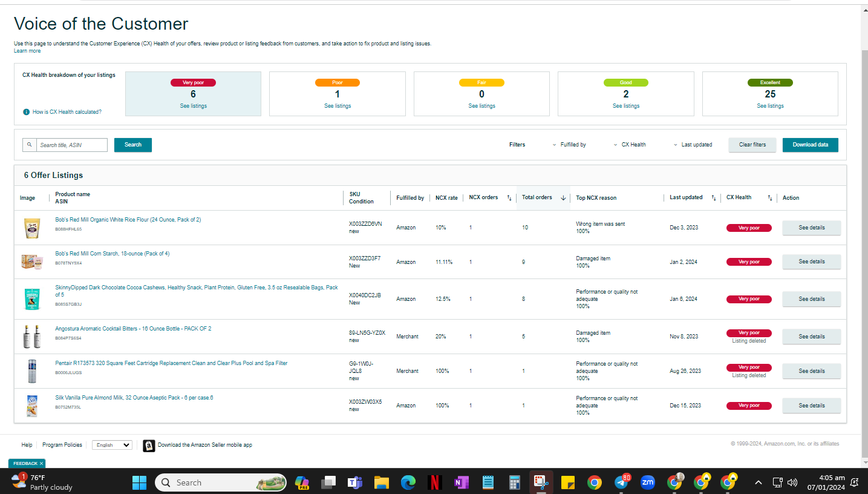Click the FEEDBACK tab
Screen dimensions: 868x494
tap(25, 463)
